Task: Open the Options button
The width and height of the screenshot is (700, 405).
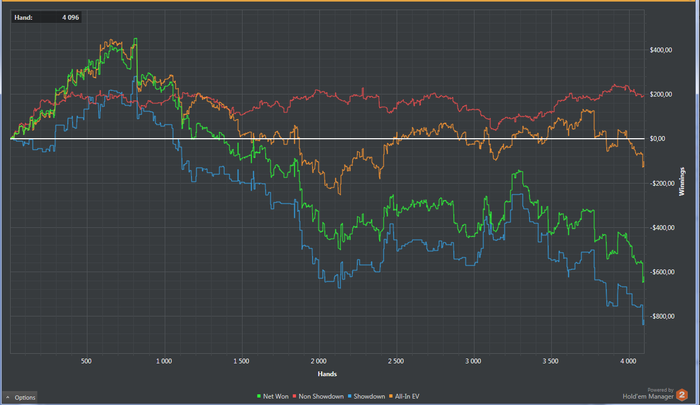Action: (20, 397)
